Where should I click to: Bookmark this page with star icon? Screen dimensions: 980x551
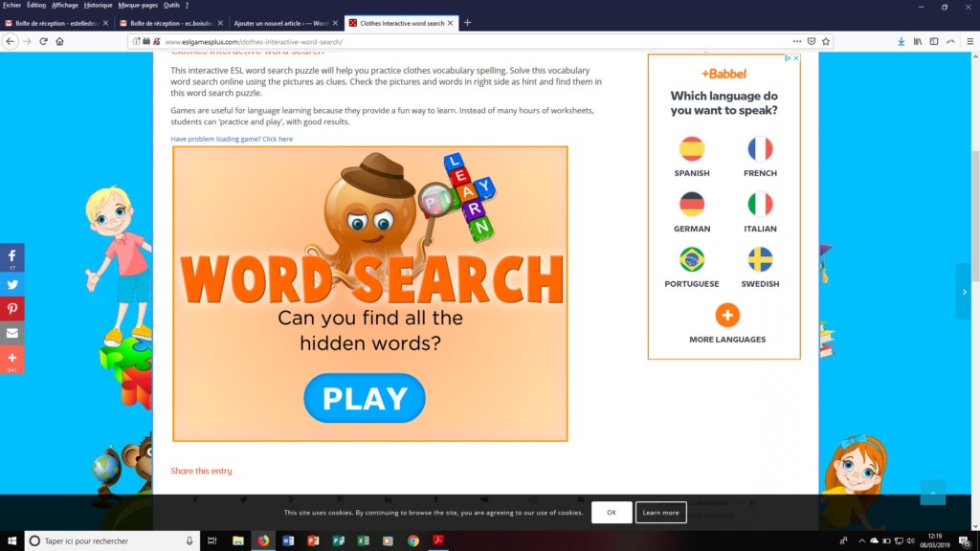pyautogui.click(x=826, y=42)
